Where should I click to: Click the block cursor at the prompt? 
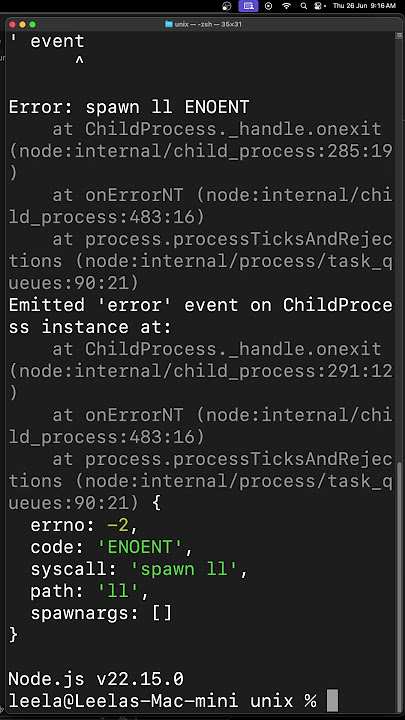point(332,700)
